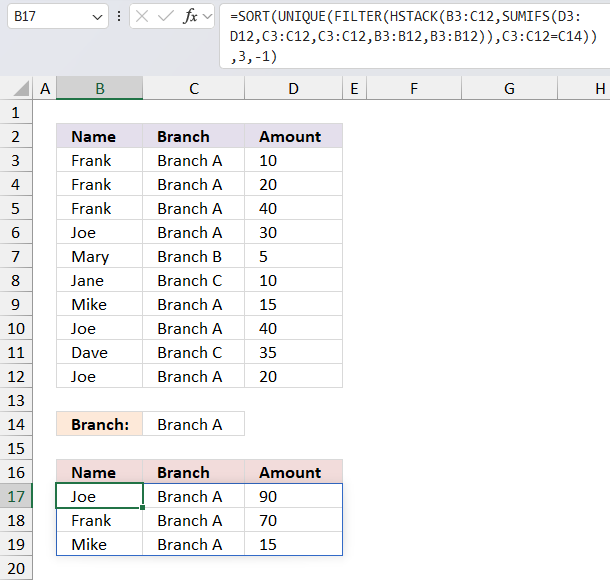Viewport: 610px width, 580px height.
Task: Click inside the formula bar text
Action: pos(414,37)
